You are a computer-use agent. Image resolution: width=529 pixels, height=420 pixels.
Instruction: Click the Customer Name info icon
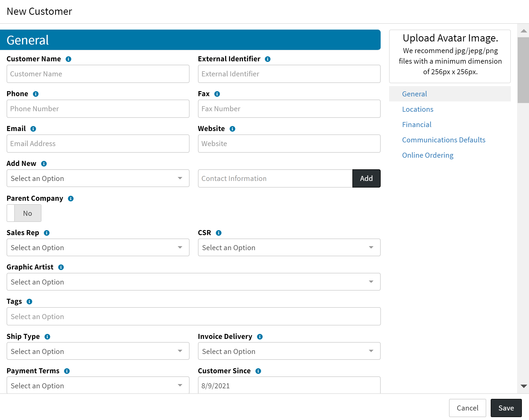68,59
